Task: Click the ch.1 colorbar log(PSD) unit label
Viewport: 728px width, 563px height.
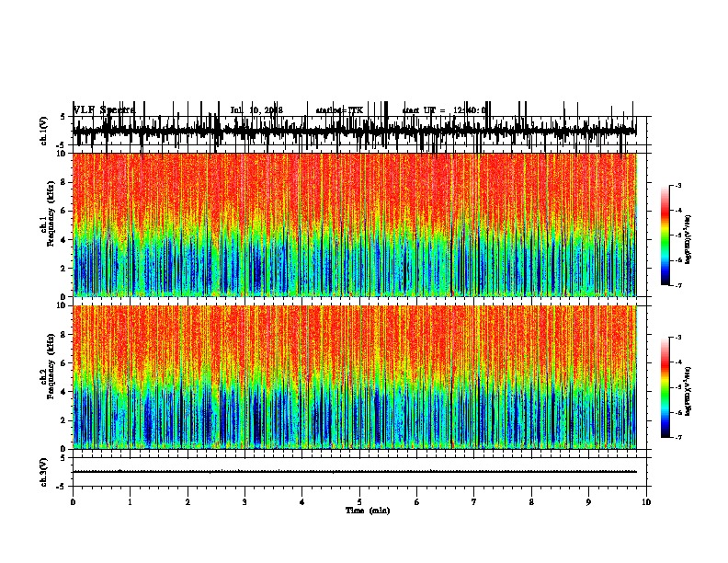Action: [688, 239]
